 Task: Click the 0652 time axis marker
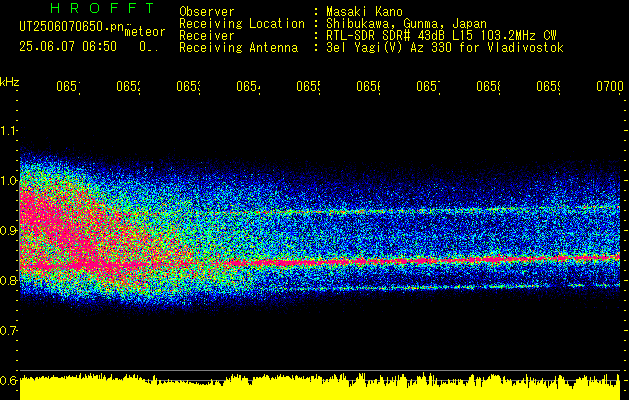128,87
